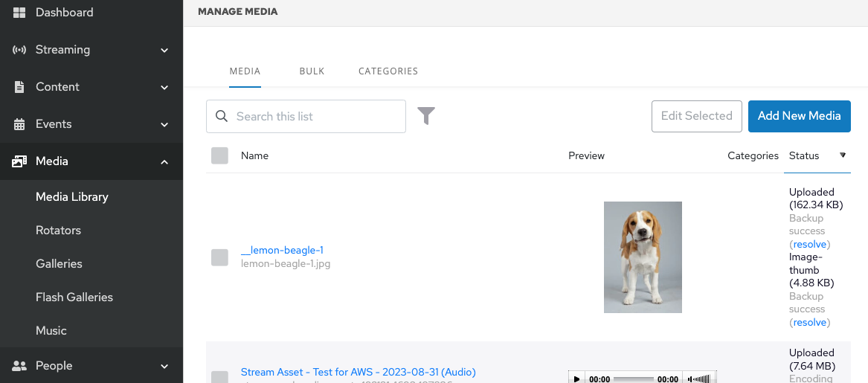Open Media Library in sidebar
The width and height of the screenshot is (868, 383).
(72, 197)
